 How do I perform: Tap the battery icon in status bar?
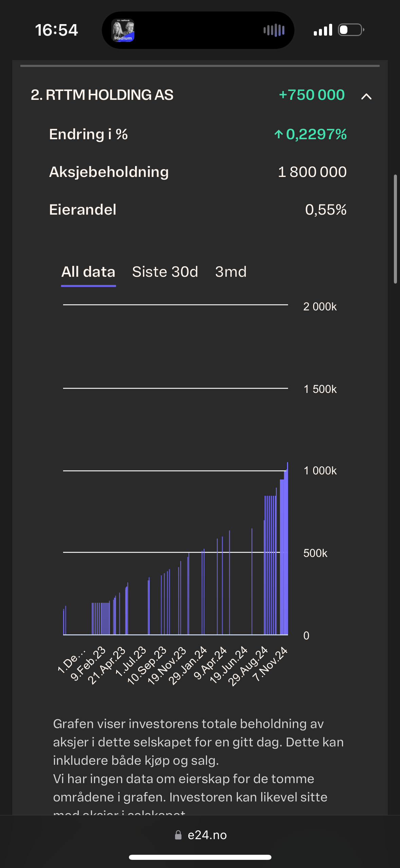(351, 30)
